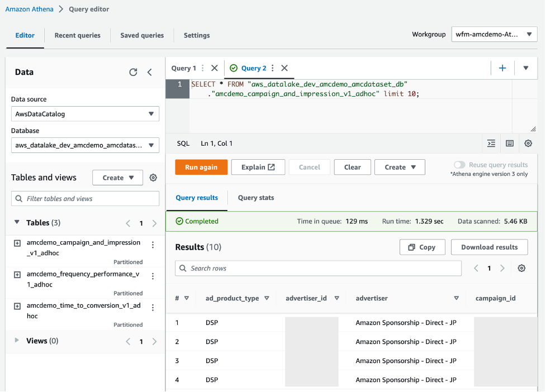The height and width of the screenshot is (392, 546).
Task: Open Tables and views settings gear
Action: (x=153, y=178)
